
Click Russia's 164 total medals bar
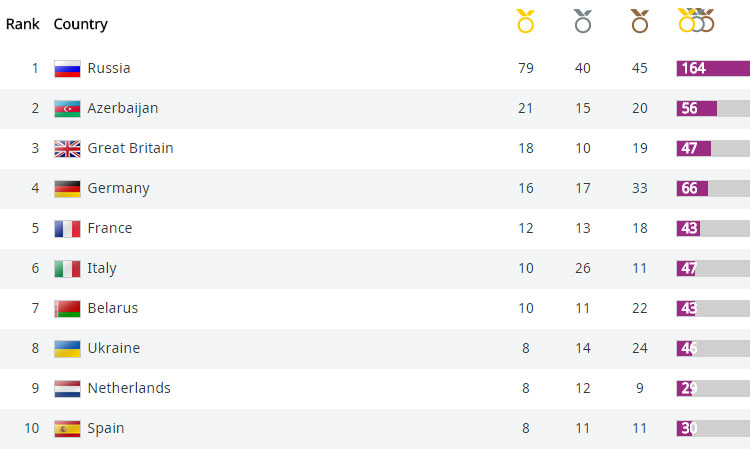(x=713, y=68)
